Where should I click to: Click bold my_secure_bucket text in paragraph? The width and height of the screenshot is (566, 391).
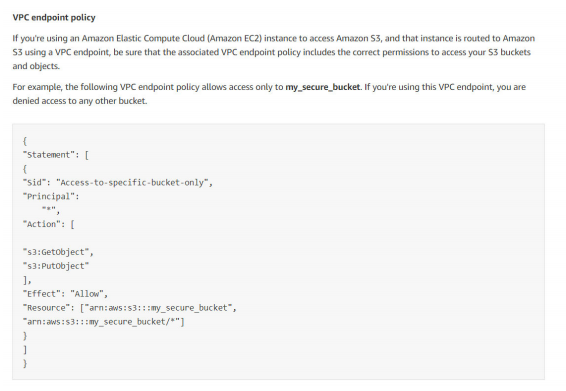pyautogui.click(x=323, y=87)
